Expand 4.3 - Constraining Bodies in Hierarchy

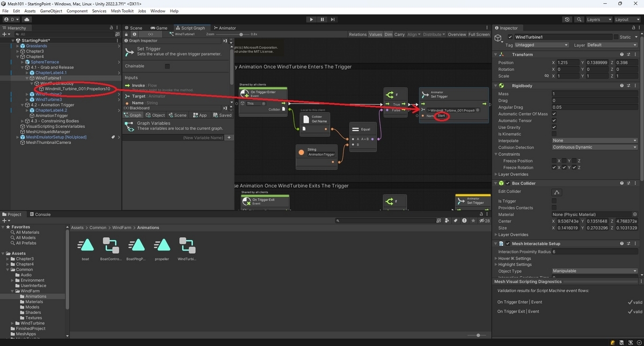click(23, 121)
